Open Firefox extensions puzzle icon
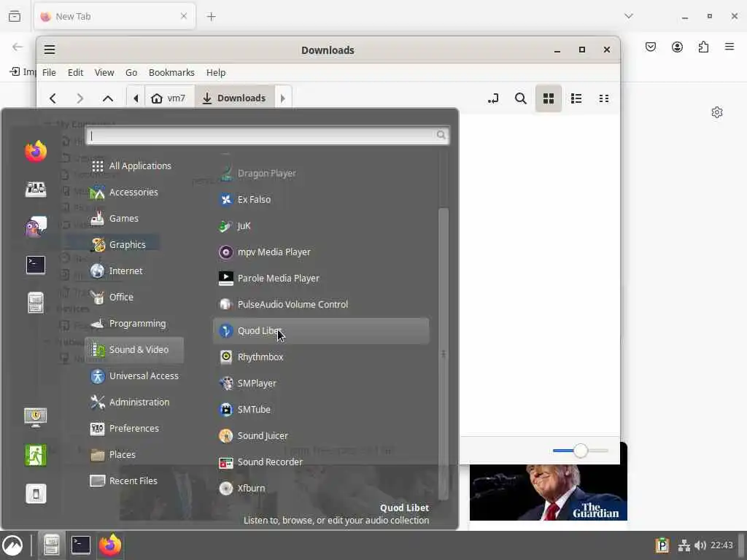This screenshot has height=560, width=747. pos(703,47)
